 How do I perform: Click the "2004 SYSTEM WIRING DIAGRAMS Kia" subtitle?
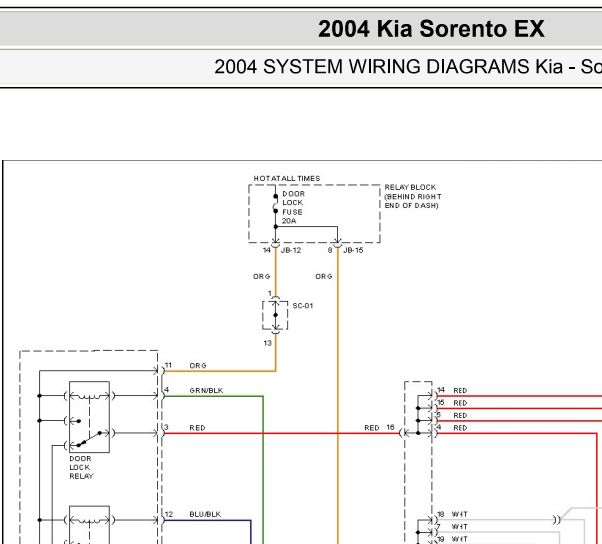pos(389,67)
